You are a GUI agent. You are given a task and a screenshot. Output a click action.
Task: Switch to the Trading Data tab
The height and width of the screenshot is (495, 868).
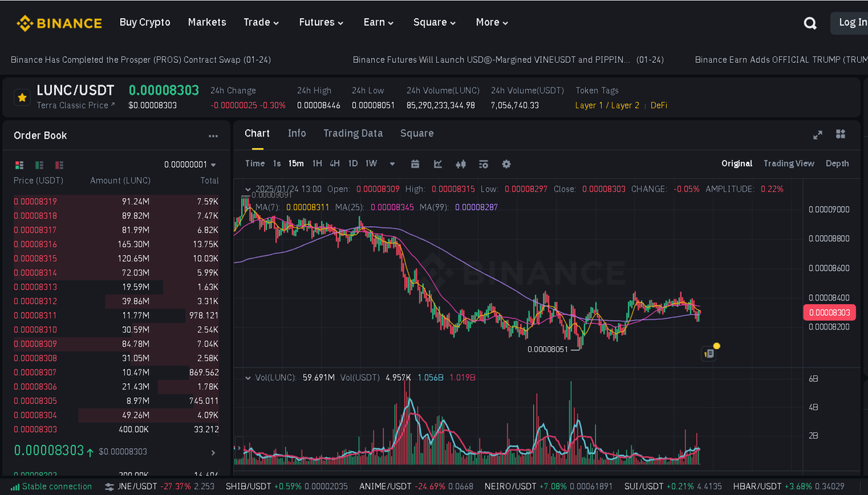[353, 133]
